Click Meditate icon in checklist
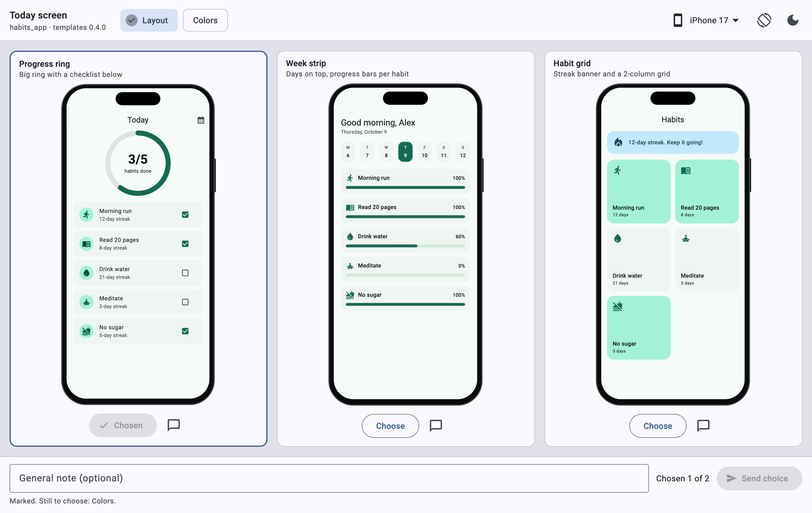The width and height of the screenshot is (812, 513). point(86,302)
